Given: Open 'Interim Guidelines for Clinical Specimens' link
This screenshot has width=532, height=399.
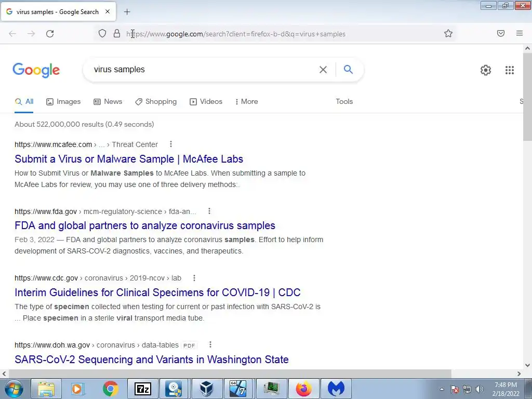Looking at the screenshot, I should coord(157,292).
